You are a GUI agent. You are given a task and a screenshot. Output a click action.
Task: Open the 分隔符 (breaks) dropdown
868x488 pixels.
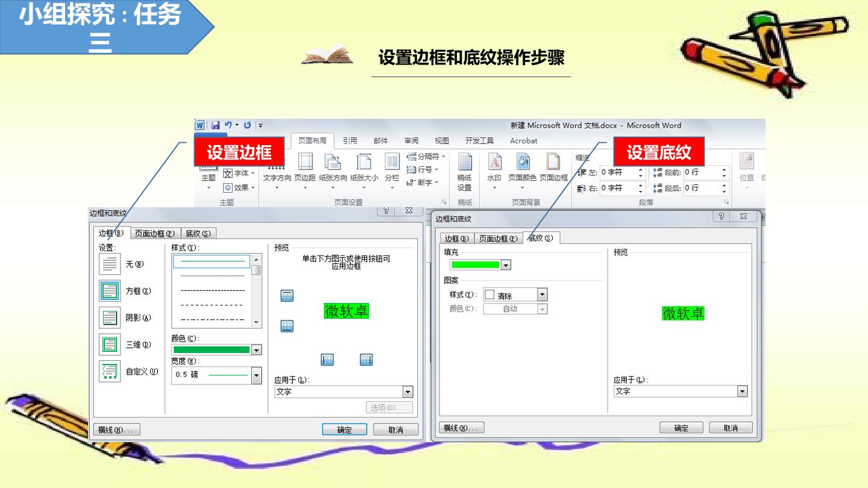coord(427,156)
